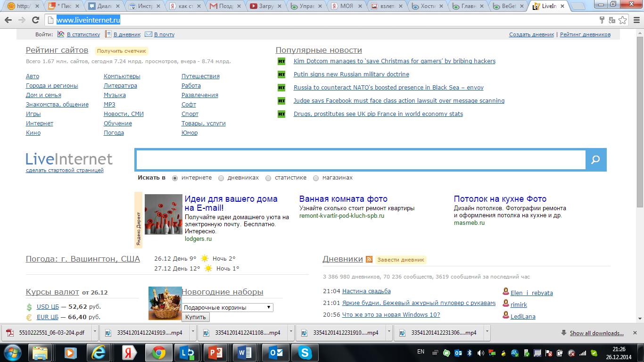Switch to the 'Диал' browser tab
The height and width of the screenshot is (362, 644).
104,6
